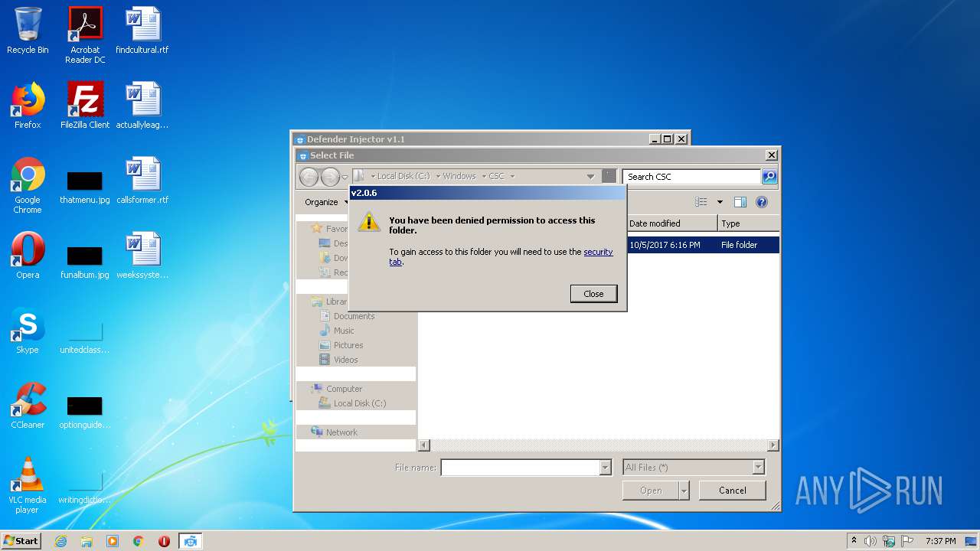
Task: Open Music library in the sidebar
Action: click(344, 331)
